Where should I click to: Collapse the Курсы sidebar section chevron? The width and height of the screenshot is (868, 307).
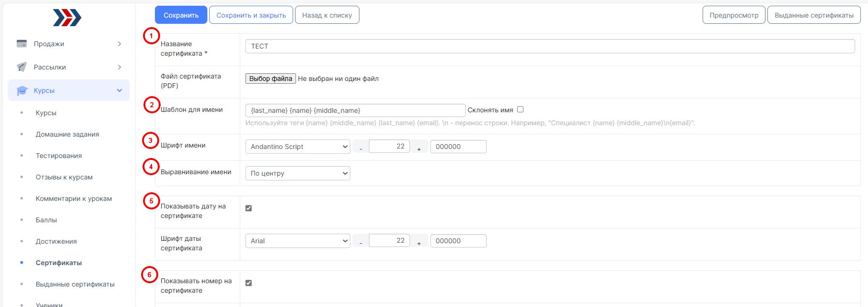pyautogui.click(x=119, y=90)
